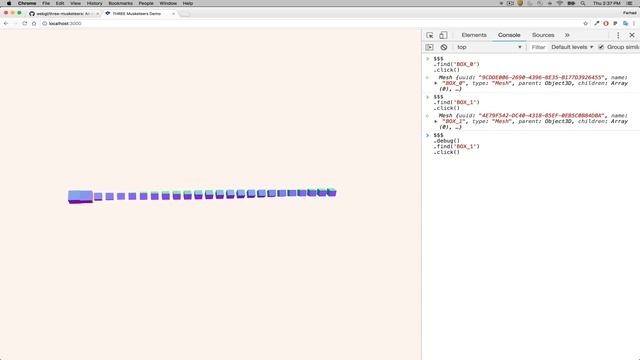Toggle the device toolbar icon in DevTools
This screenshot has height=360, width=640.
click(443, 36)
